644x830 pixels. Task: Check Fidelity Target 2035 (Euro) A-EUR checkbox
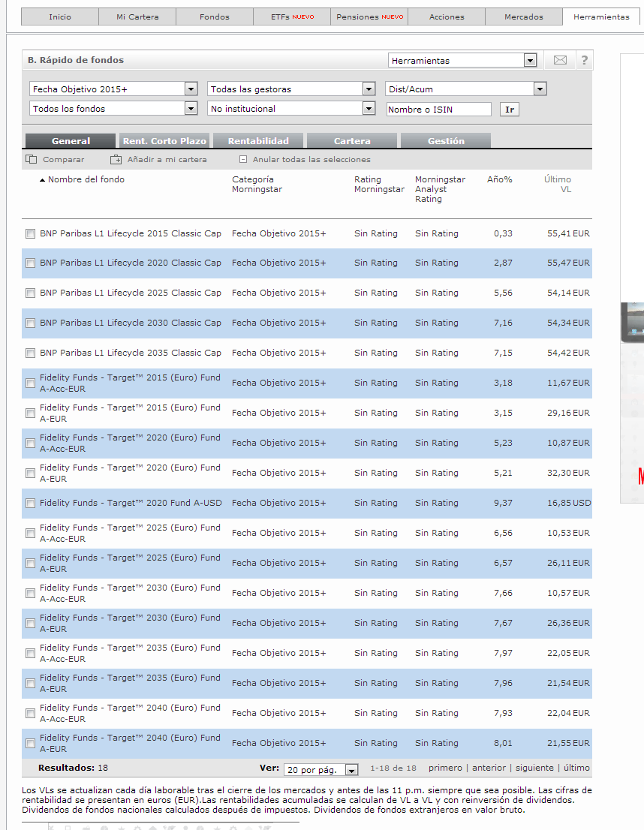pyautogui.click(x=30, y=683)
